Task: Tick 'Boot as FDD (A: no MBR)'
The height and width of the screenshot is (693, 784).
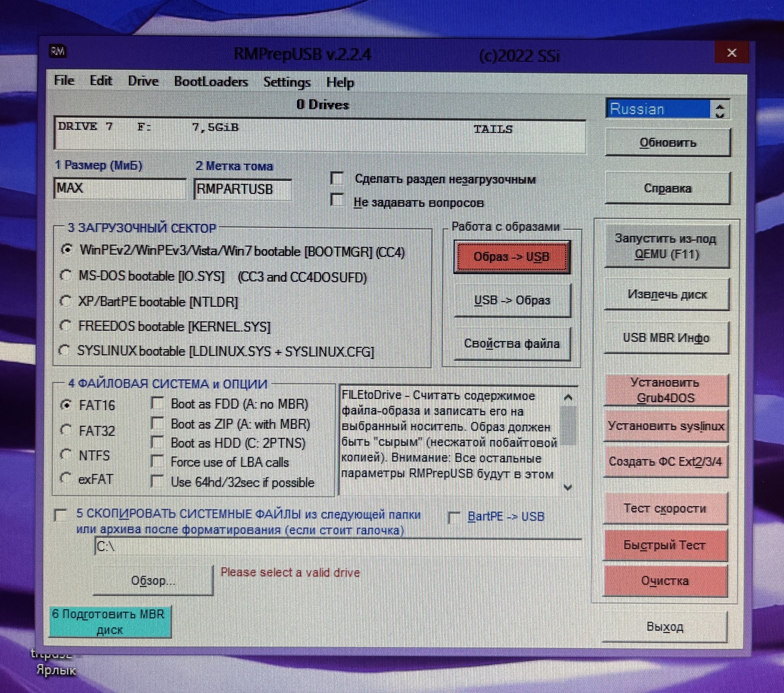Action: 157,403
